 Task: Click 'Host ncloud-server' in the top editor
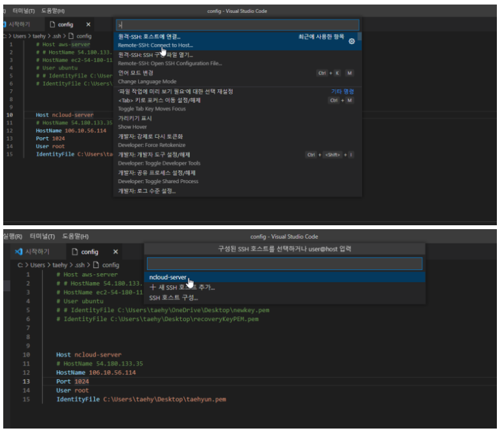(x=65, y=115)
